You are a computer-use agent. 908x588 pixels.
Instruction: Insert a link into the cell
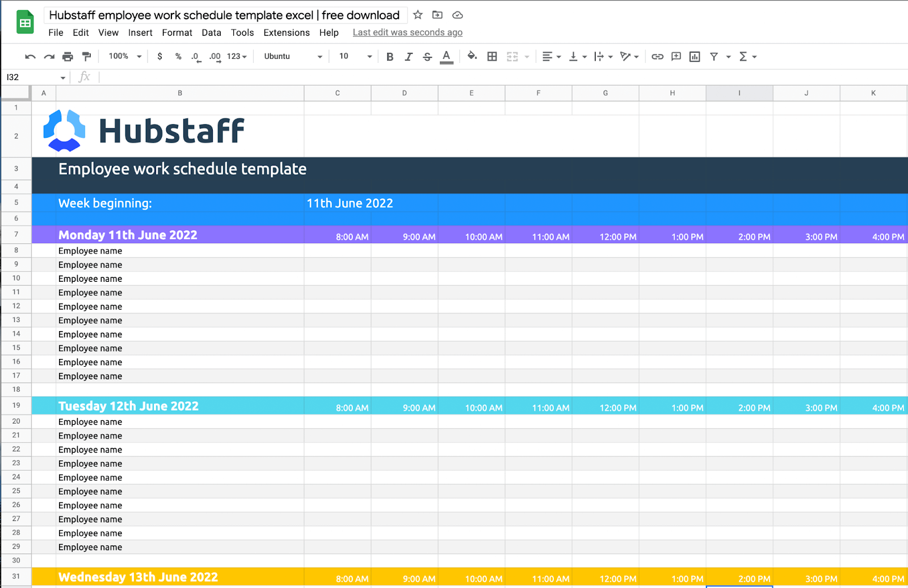tap(657, 56)
